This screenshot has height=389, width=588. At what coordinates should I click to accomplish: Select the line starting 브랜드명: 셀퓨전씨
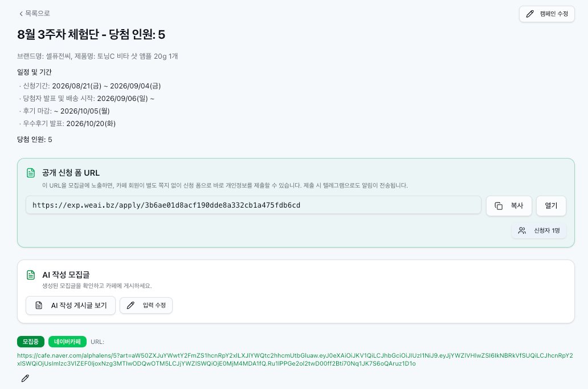click(97, 56)
